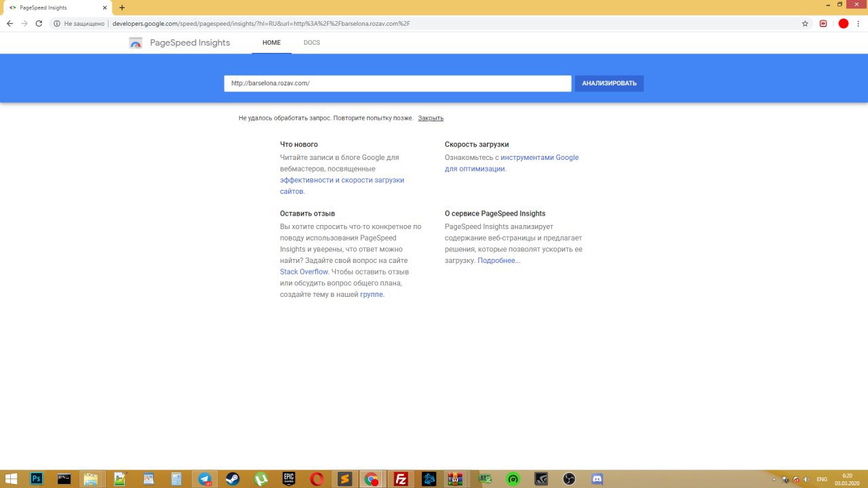Open Discord from the taskbar

tap(597, 479)
